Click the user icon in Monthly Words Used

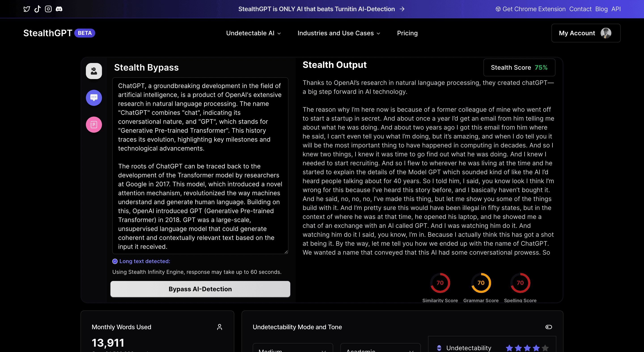click(x=219, y=327)
